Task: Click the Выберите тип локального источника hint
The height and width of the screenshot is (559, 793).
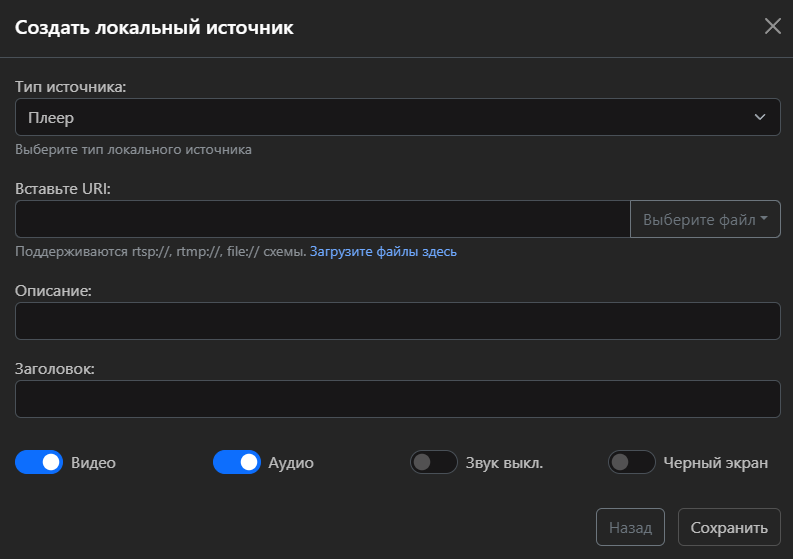Action: click(133, 150)
